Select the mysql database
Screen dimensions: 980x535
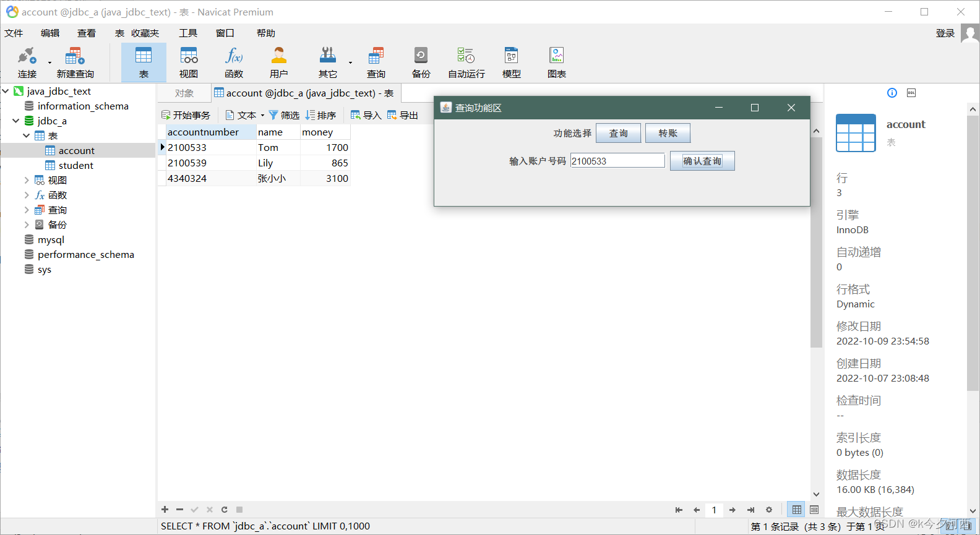coord(51,239)
